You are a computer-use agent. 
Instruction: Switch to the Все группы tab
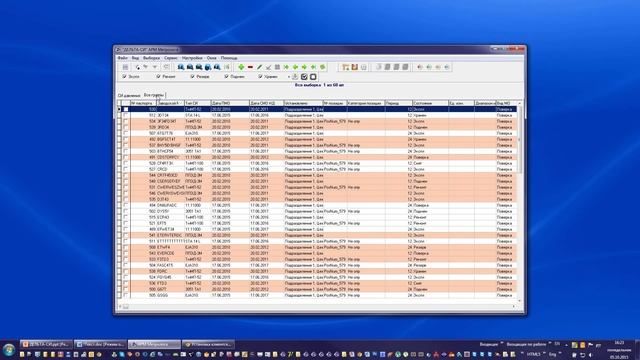(154, 95)
